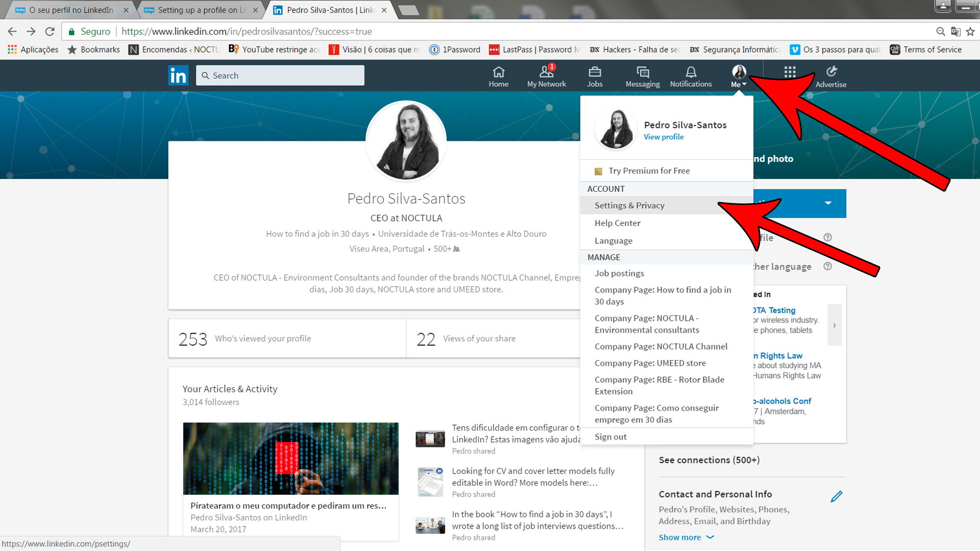Click the browser address bar URL
The image size is (980, 551).
click(x=247, y=32)
